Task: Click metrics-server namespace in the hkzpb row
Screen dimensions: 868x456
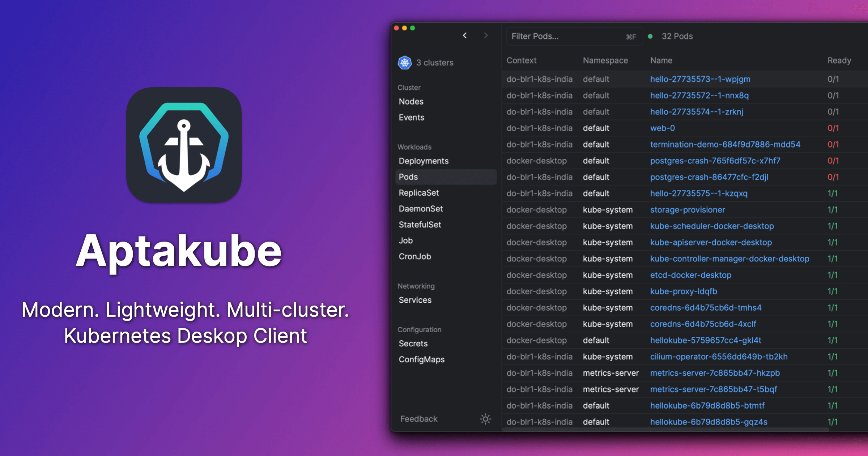Action: click(x=610, y=373)
